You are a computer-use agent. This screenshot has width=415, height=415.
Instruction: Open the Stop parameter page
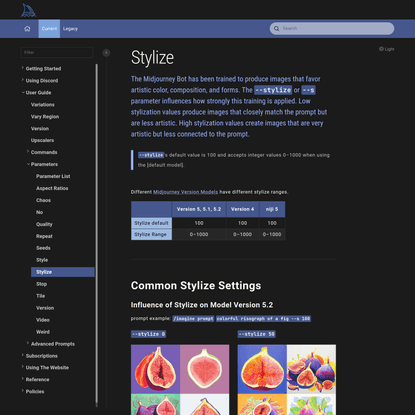tap(41, 284)
